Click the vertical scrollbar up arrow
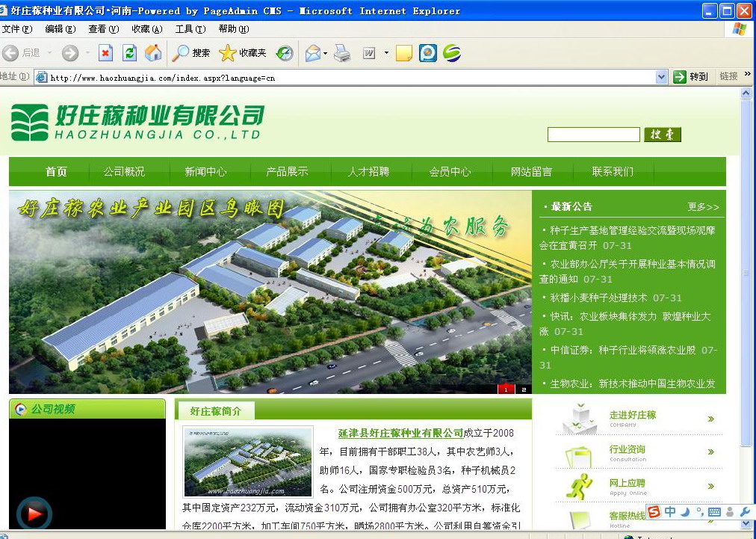This screenshot has width=756, height=539. tap(746, 93)
